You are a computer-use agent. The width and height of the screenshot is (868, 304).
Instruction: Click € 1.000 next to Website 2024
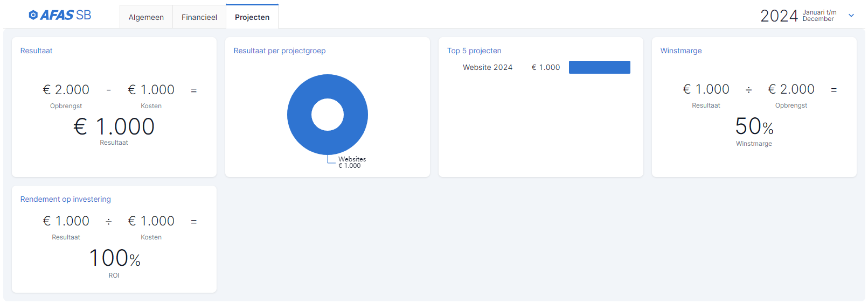coord(546,67)
